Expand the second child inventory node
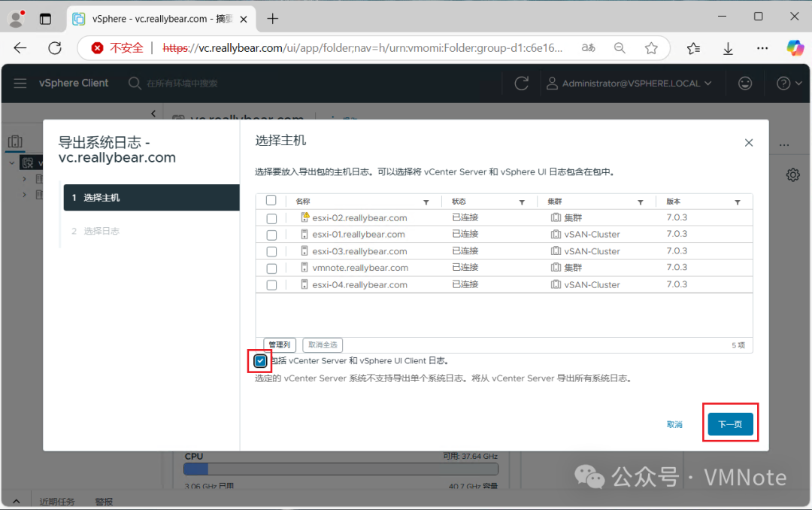The height and width of the screenshot is (510, 812). pos(24,195)
